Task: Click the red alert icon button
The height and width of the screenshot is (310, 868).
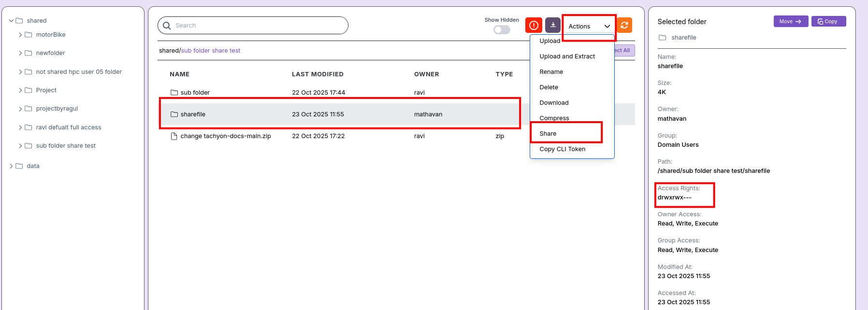Action: point(534,25)
